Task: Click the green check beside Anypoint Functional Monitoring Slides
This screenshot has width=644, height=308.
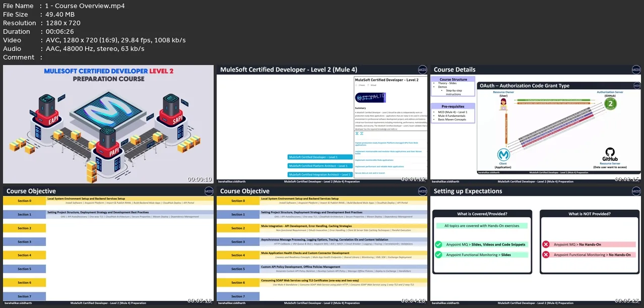Action: (438, 255)
